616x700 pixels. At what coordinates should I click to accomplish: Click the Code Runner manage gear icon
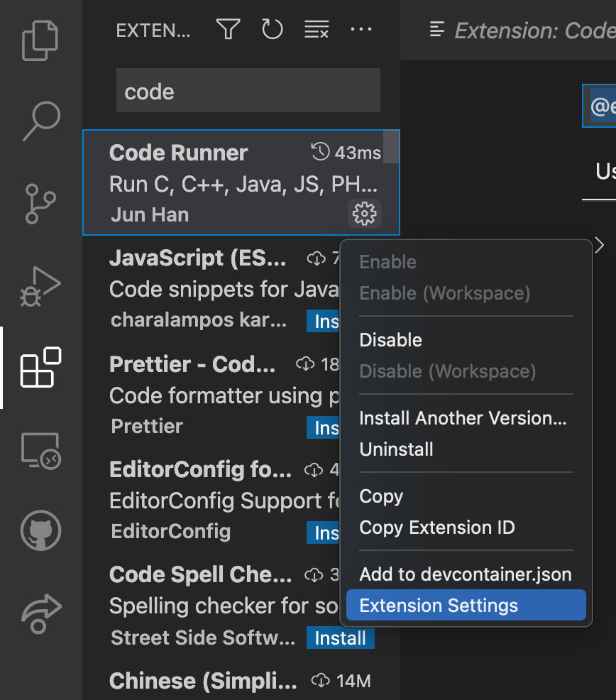pos(365,214)
